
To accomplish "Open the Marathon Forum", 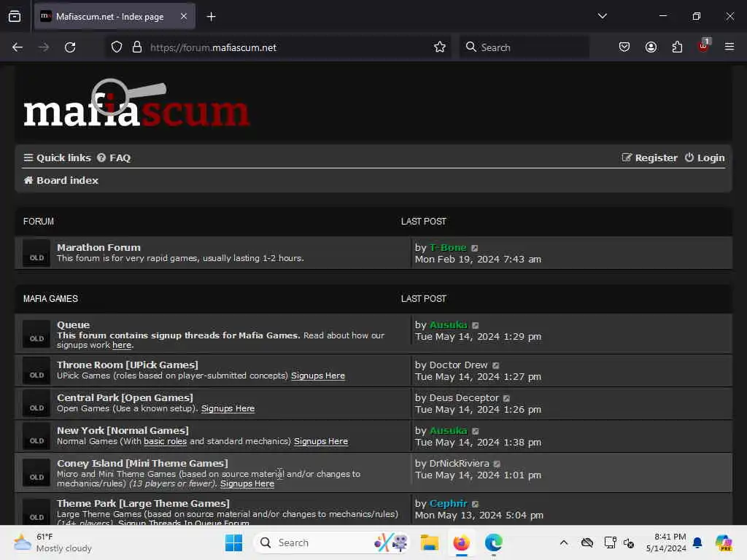I will click(98, 248).
